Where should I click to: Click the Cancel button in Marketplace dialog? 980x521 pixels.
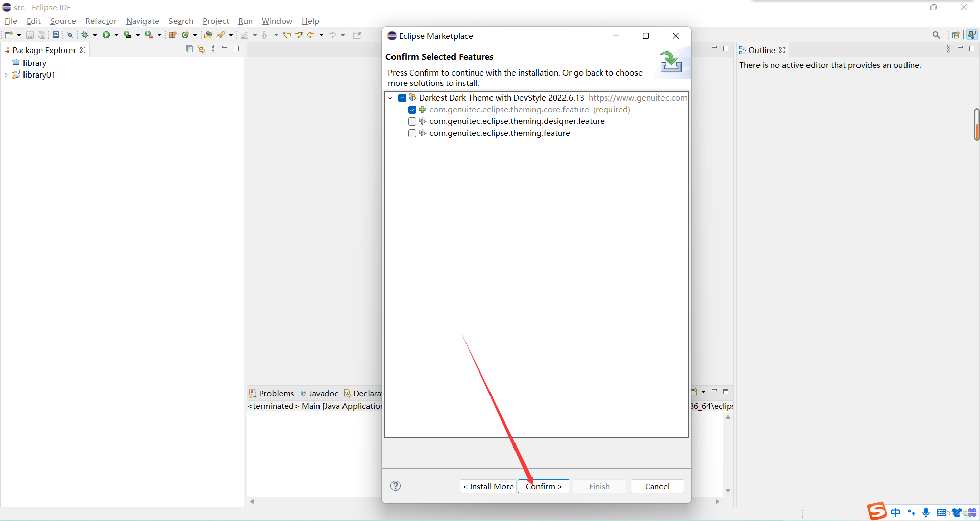click(x=657, y=486)
